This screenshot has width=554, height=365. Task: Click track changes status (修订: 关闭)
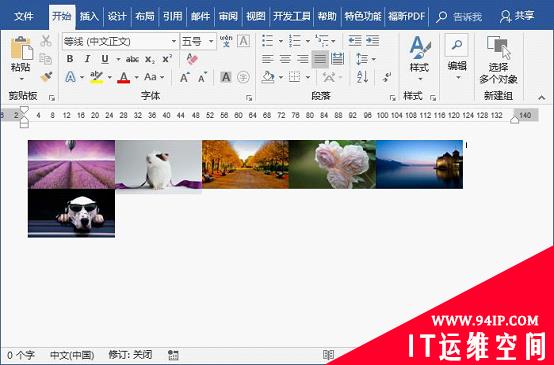click(x=130, y=354)
